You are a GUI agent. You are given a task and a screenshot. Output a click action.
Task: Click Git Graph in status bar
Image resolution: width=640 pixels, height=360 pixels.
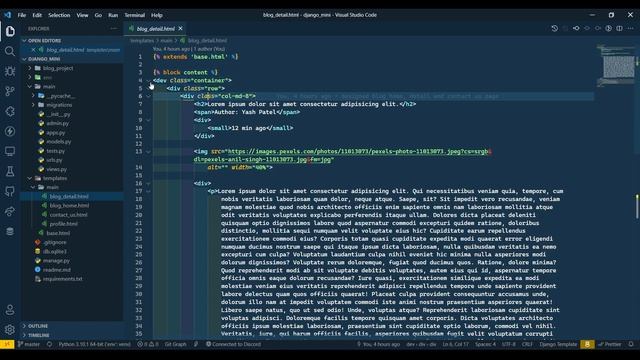click(176, 344)
